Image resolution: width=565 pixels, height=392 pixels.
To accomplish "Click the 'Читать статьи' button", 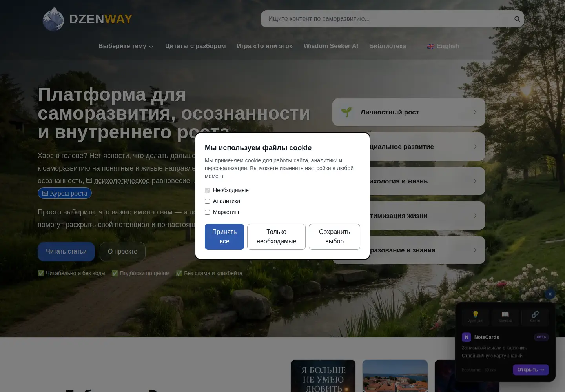I will click(66, 252).
